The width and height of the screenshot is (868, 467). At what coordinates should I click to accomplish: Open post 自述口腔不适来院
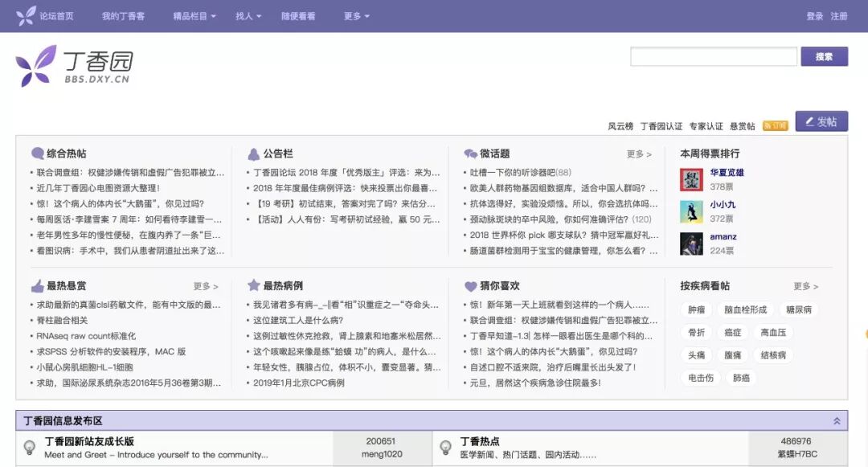click(552, 367)
